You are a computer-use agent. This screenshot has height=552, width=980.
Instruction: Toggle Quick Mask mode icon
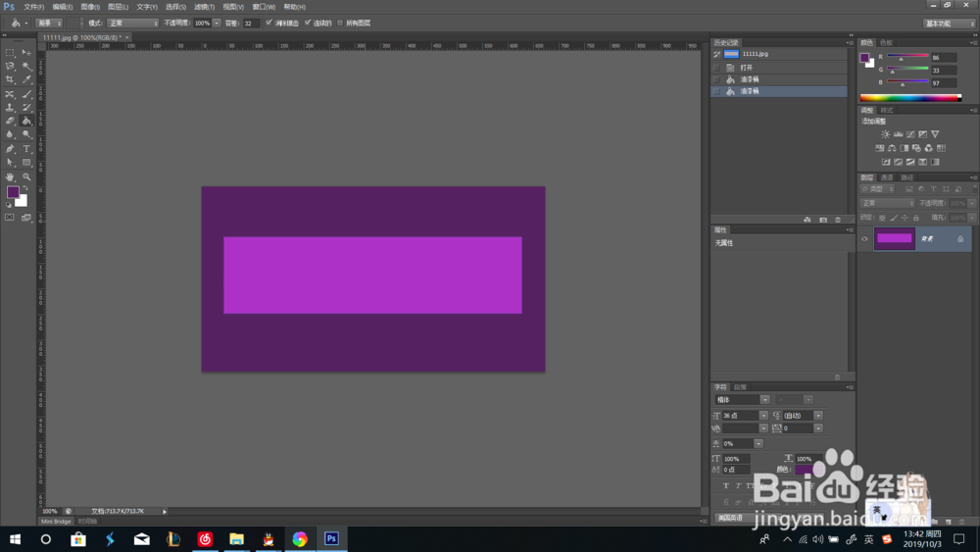tap(10, 218)
